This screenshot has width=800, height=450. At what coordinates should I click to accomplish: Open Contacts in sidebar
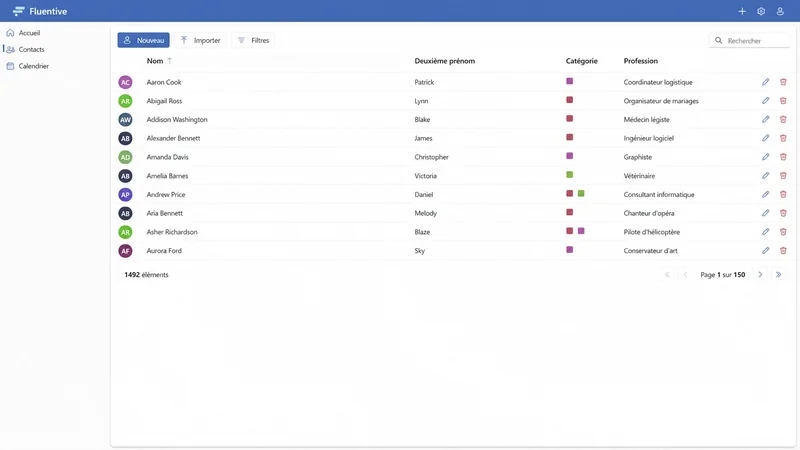pyautogui.click(x=26, y=49)
